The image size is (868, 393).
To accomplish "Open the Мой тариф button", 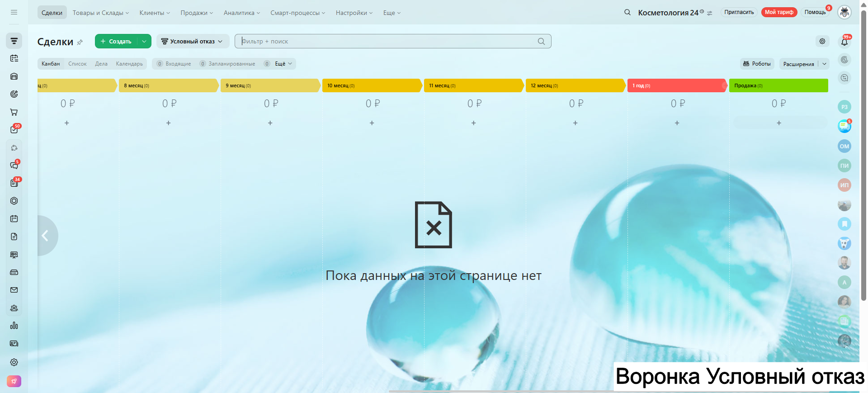I will [779, 12].
